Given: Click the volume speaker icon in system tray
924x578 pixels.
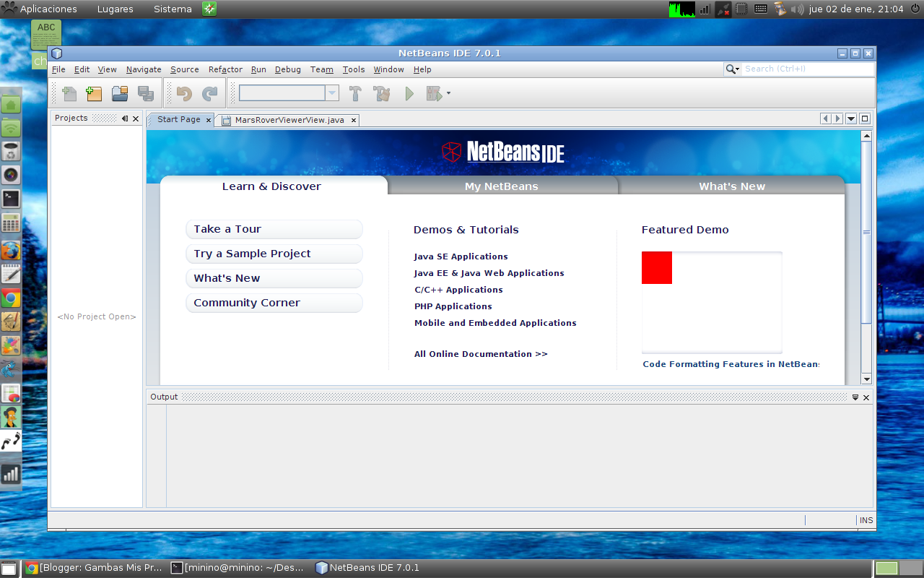Looking at the screenshot, I should (x=798, y=9).
